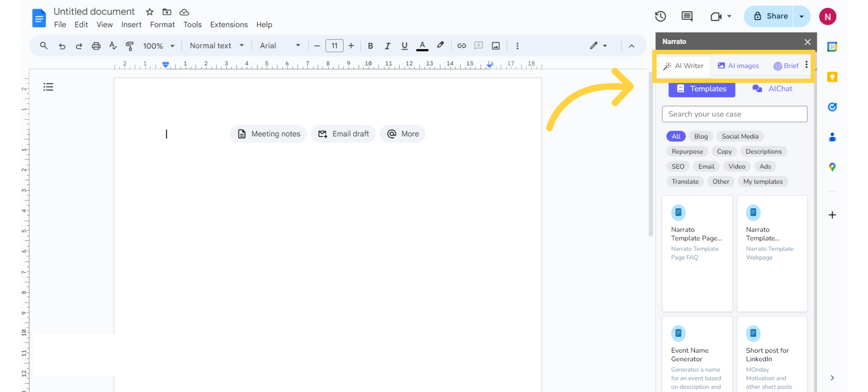Toggle underline formatting
This screenshot has width=868, height=392.
point(405,46)
